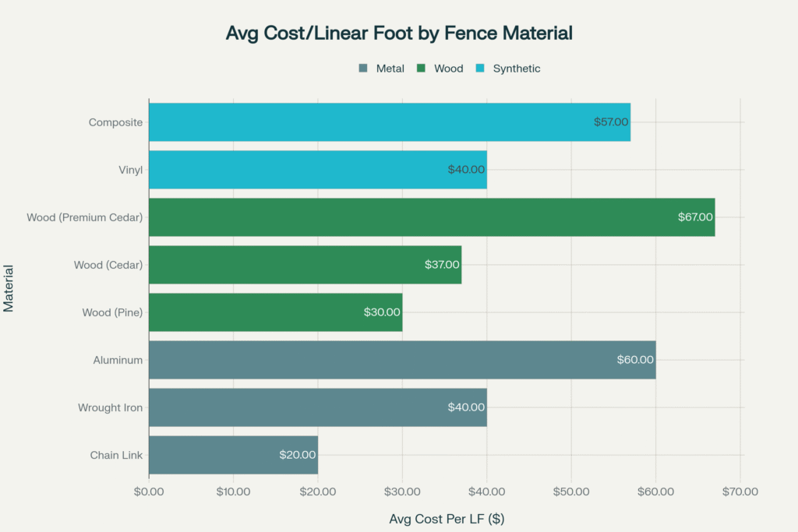
Task: Click the Metal legend color swatch
Action: click(x=362, y=69)
